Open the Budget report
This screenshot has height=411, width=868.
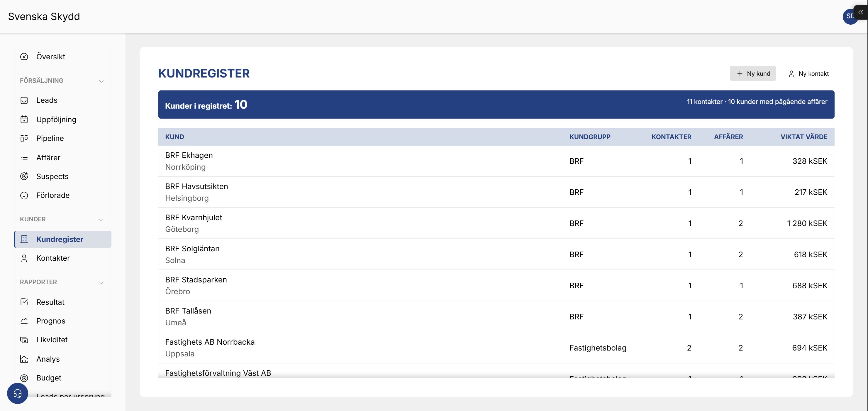click(x=63, y=378)
